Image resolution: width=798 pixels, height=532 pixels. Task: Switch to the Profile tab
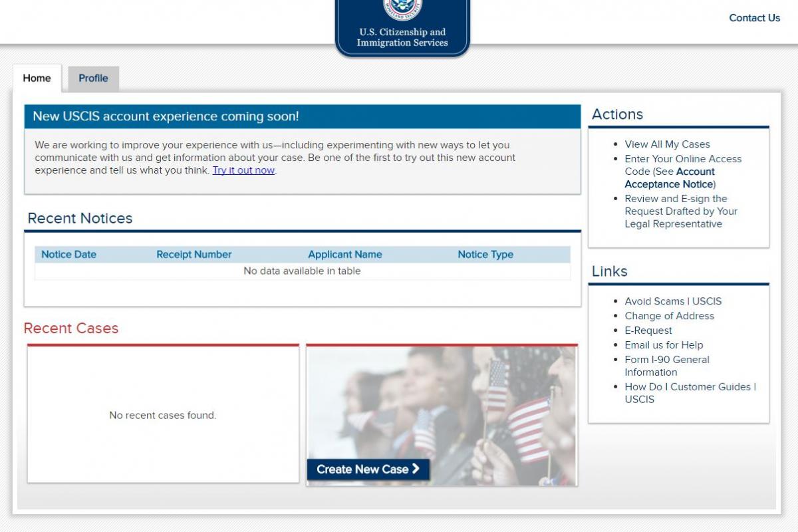tap(93, 78)
